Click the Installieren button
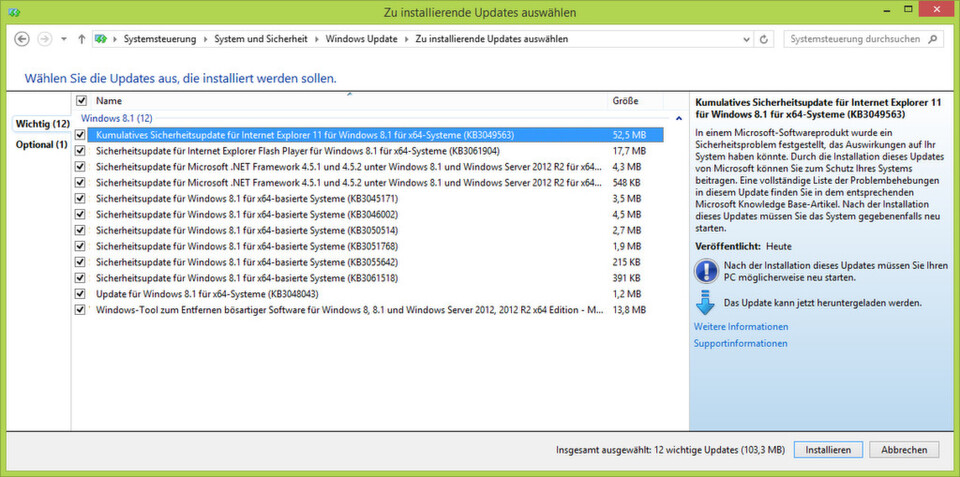The width and height of the screenshot is (960, 477). (828, 449)
